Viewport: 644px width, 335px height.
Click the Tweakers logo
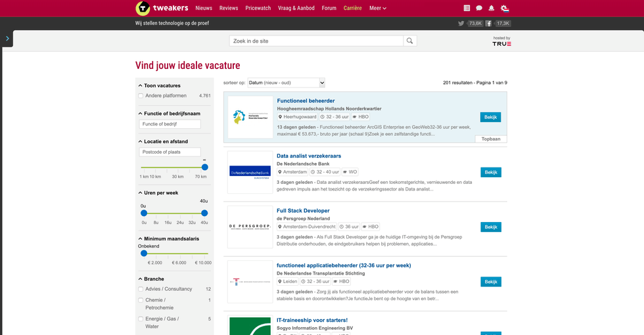[162, 8]
